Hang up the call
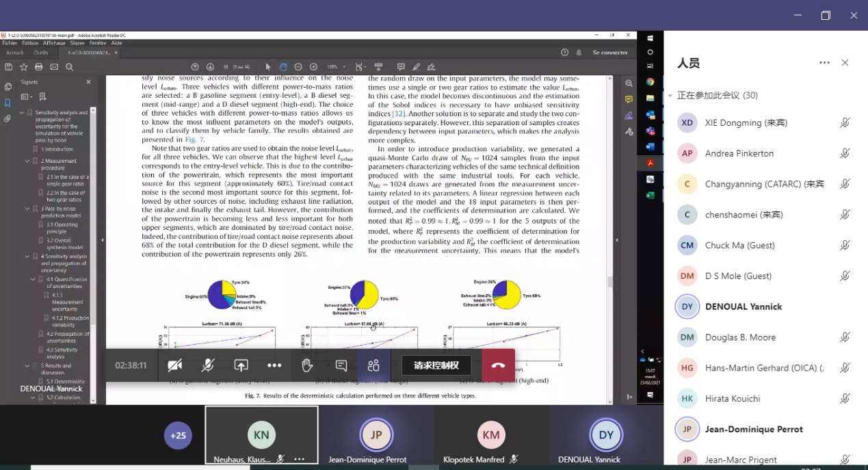This screenshot has width=868, height=470. coord(498,365)
